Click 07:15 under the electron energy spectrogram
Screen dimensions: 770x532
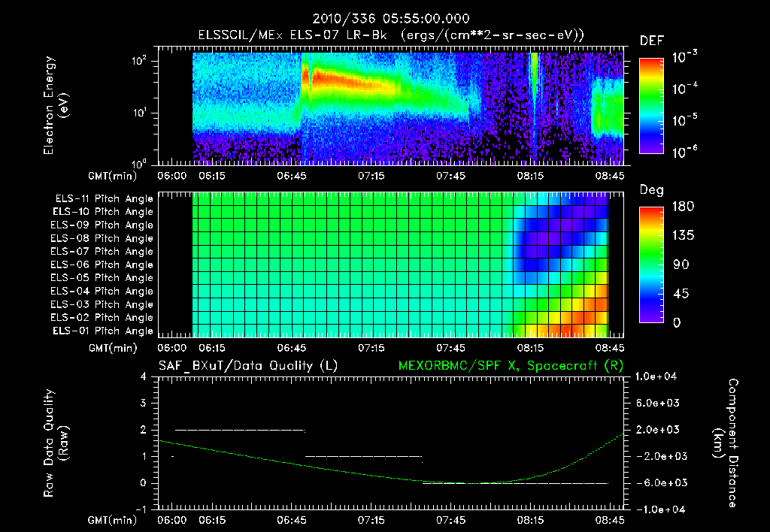point(371,176)
